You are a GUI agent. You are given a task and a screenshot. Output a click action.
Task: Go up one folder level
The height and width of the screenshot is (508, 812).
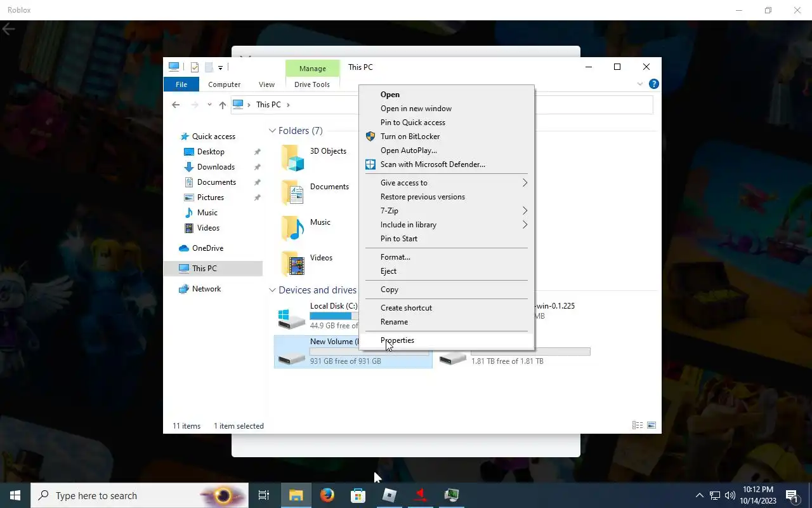tap(222, 105)
